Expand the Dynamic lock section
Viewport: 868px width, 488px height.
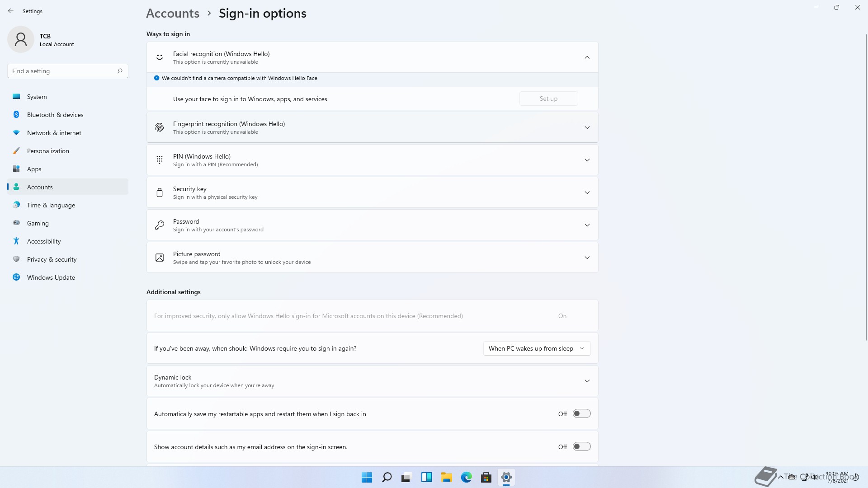click(587, 381)
